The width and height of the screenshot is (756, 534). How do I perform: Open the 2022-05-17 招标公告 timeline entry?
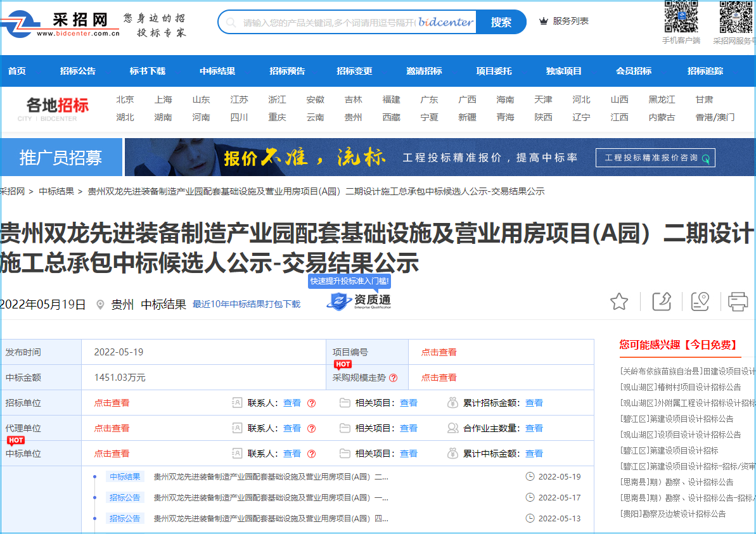[x=271, y=498]
